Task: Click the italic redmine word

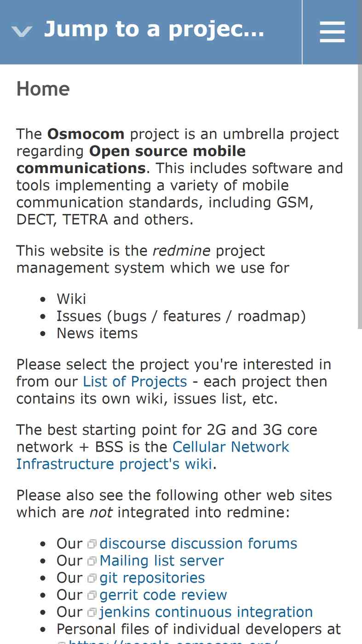Action: click(182, 251)
